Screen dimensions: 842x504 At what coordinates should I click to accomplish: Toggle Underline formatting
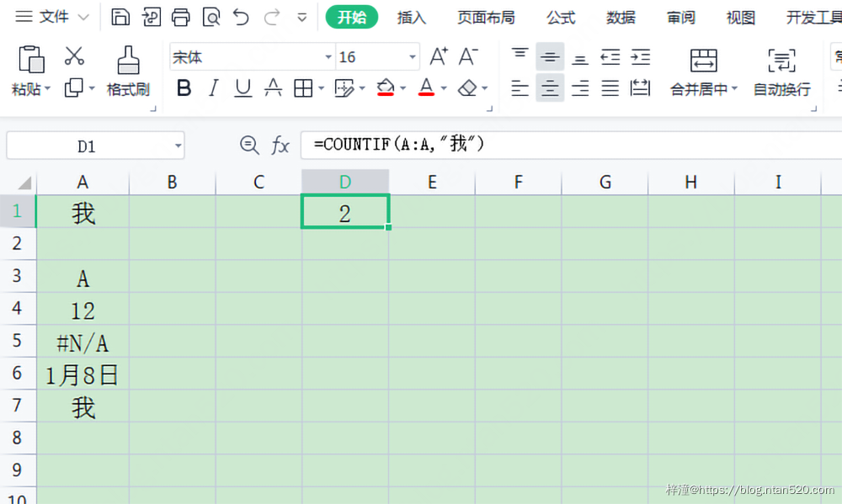pos(243,88)
